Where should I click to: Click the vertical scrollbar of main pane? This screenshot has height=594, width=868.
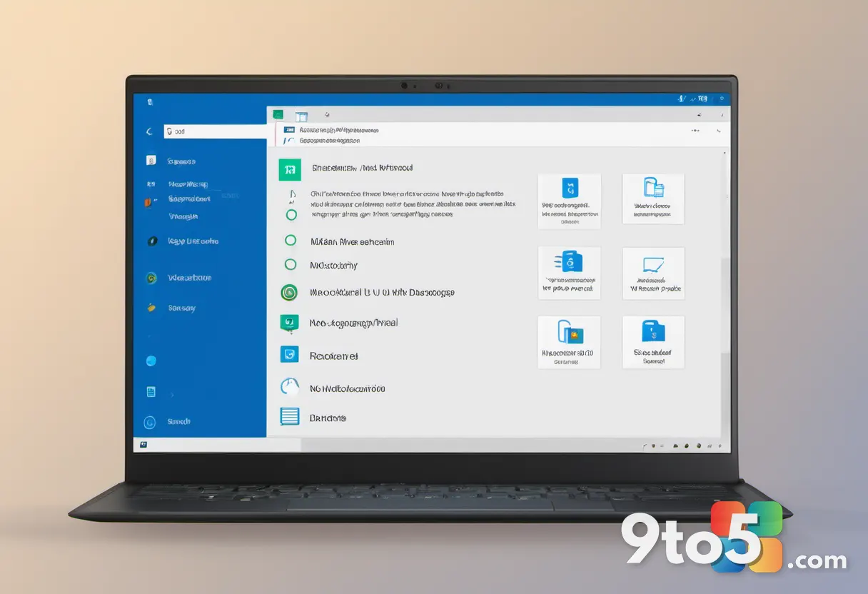727,293
